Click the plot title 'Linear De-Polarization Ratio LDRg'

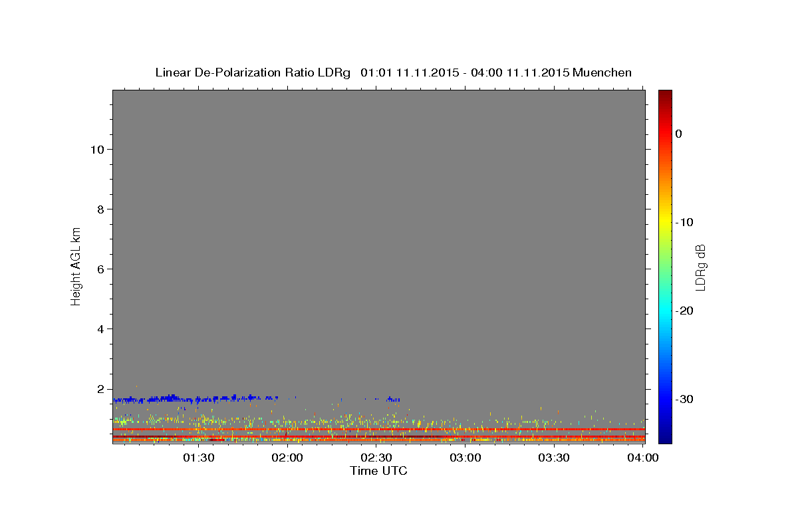[253, 72]
